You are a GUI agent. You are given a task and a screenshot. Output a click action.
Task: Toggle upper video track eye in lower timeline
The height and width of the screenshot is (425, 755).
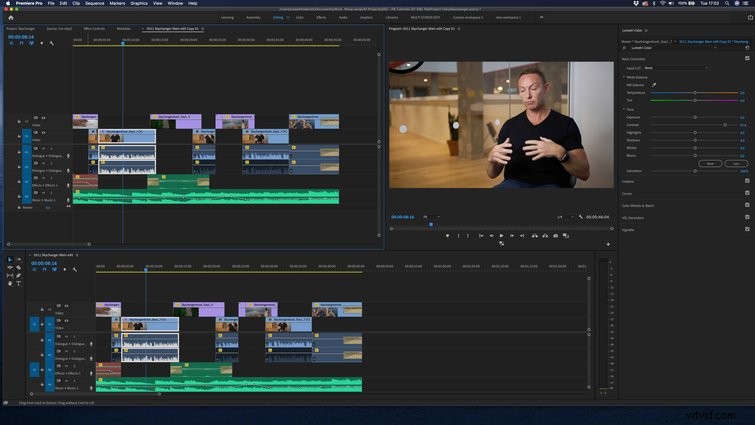[66, 306]
